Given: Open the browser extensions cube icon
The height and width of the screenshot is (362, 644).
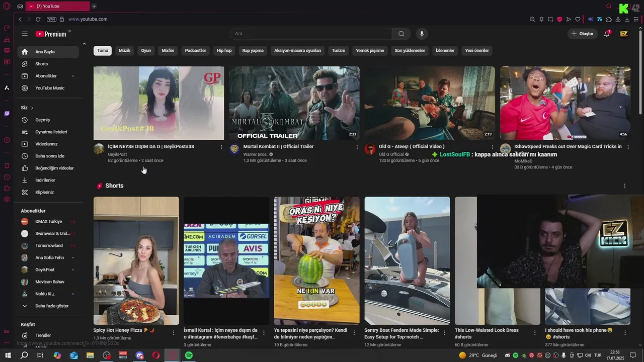Looking at the screenshot, I should pyautogui.click(x=609, y=19).
